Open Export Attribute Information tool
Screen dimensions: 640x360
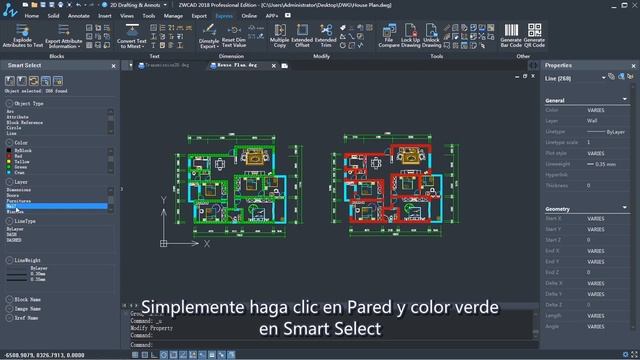pos(63,36)
